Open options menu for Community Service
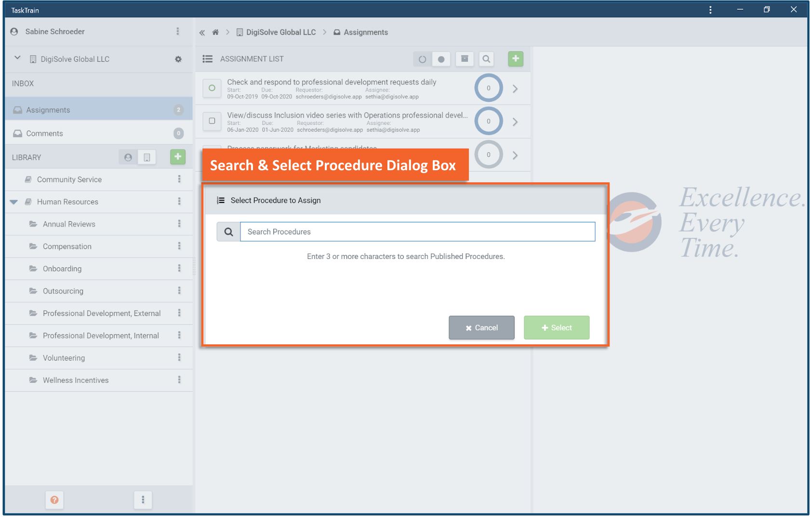 coord(179,179)
